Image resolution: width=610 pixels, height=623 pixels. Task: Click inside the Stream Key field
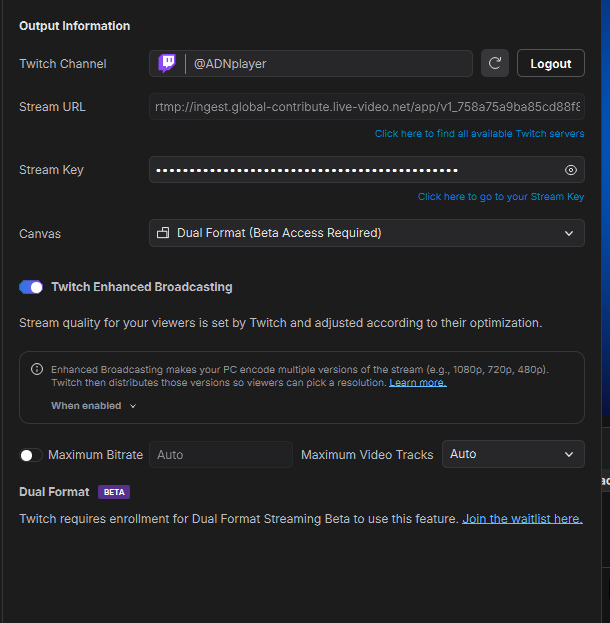366,170
